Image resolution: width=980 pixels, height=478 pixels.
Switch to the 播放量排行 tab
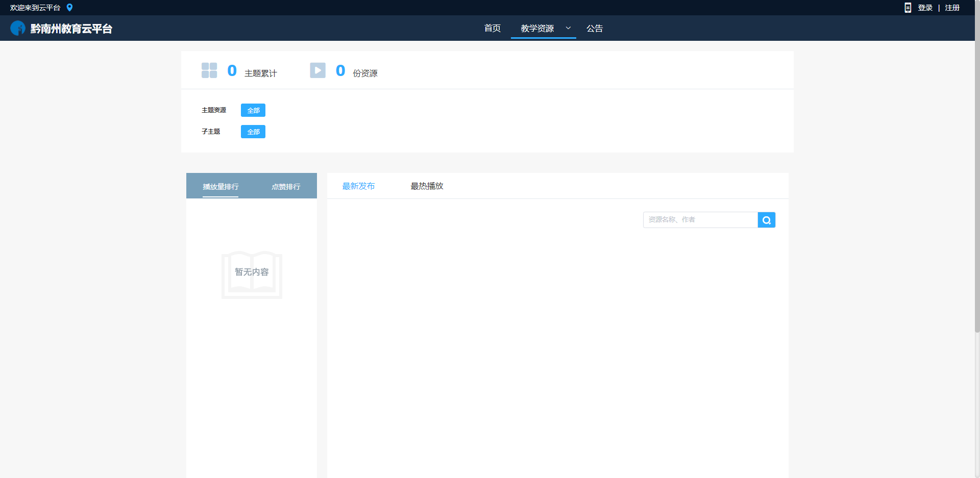[x=220, y=187]
